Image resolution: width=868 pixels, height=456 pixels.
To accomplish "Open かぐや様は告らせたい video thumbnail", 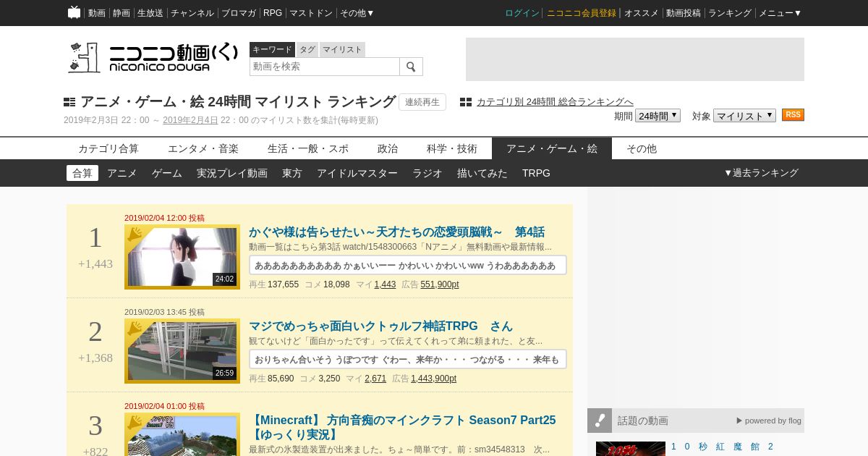I will pyautogui.click(x=182, y=257).
